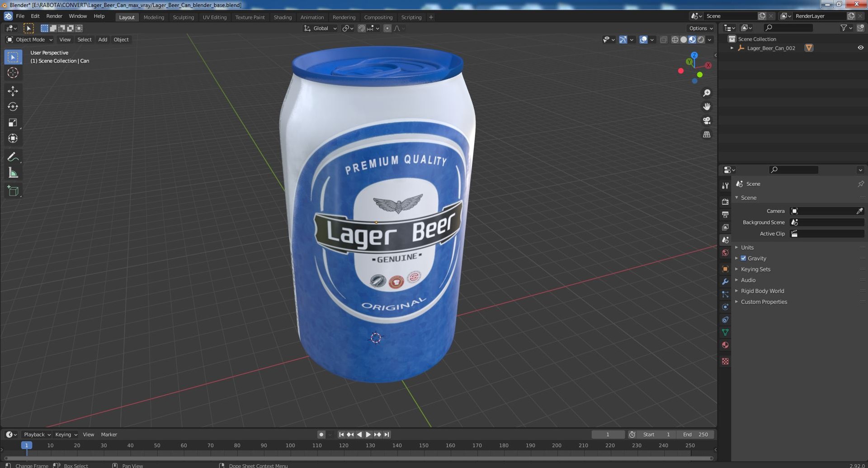Image resolution: width=868 pixels, height=468 pixels.
Task: Open the viewport Add menu
Action: (103, 40)
